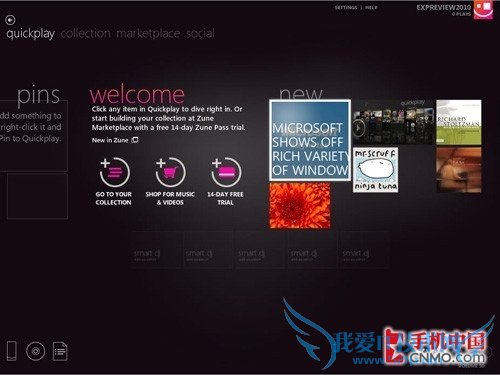The image size is (500, 375).
Task: Open Microsoft Shows Off Rich Variety tile
Action: coord(310,140)
